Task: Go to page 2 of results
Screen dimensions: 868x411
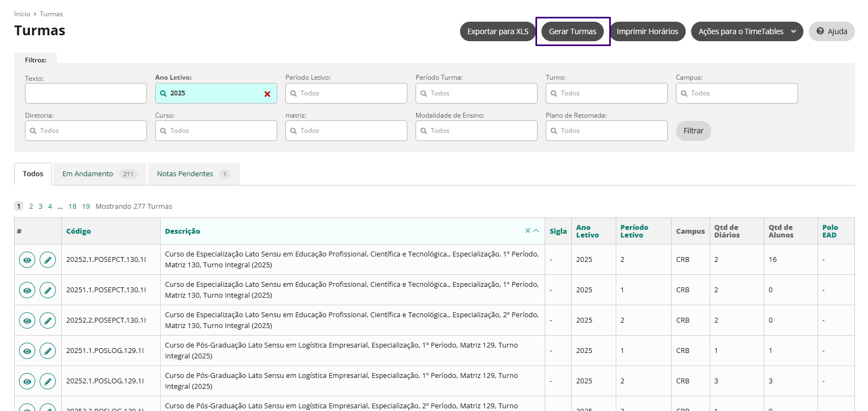Action: (x=31, y=206)
